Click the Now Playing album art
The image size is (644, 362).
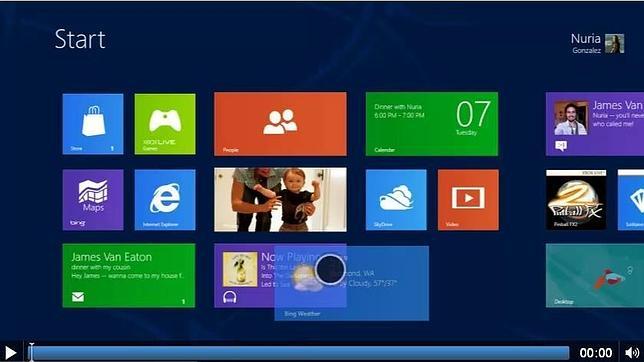click(x=240, y=270)
